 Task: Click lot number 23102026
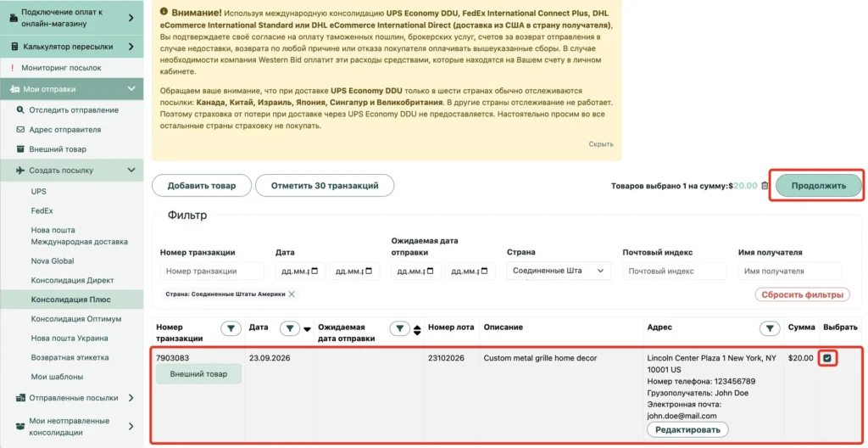[446, 358]
